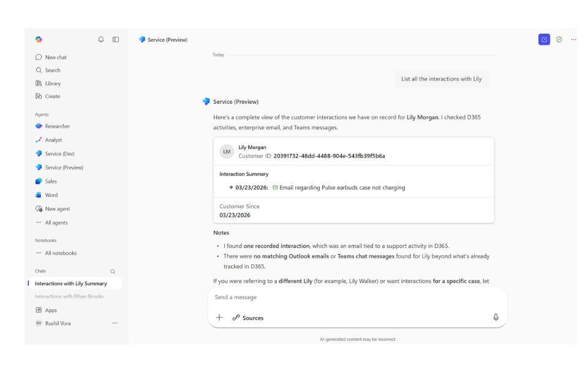The image size is (588, 368).
Task: Select the Word agent
Action: point(47,195)
